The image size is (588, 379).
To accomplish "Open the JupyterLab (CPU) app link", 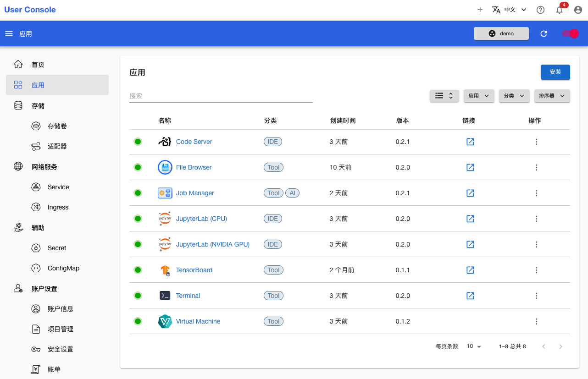I will pos(201,219).
